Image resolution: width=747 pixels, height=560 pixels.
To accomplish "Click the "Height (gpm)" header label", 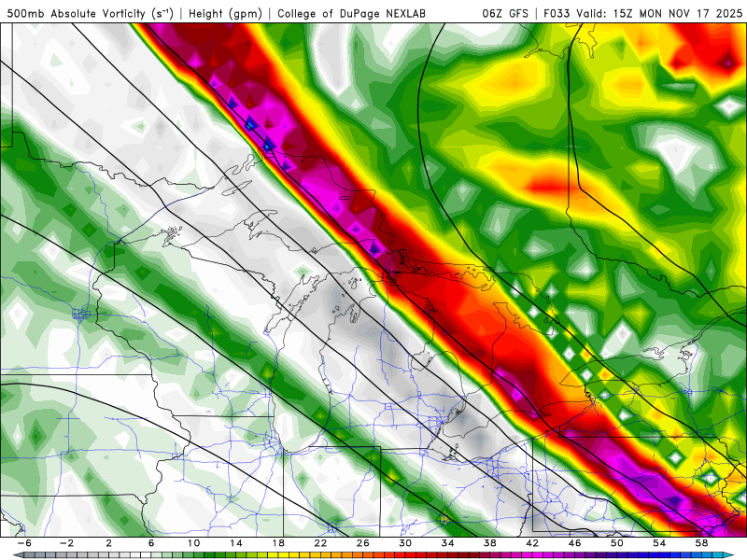I will pyautogui.click(x=225, y=14).
